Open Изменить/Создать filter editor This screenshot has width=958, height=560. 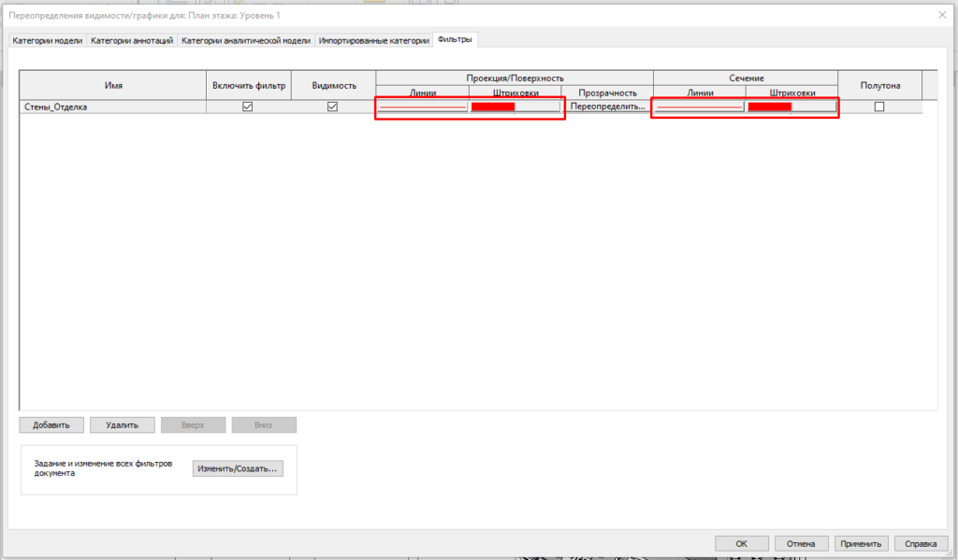239,468
